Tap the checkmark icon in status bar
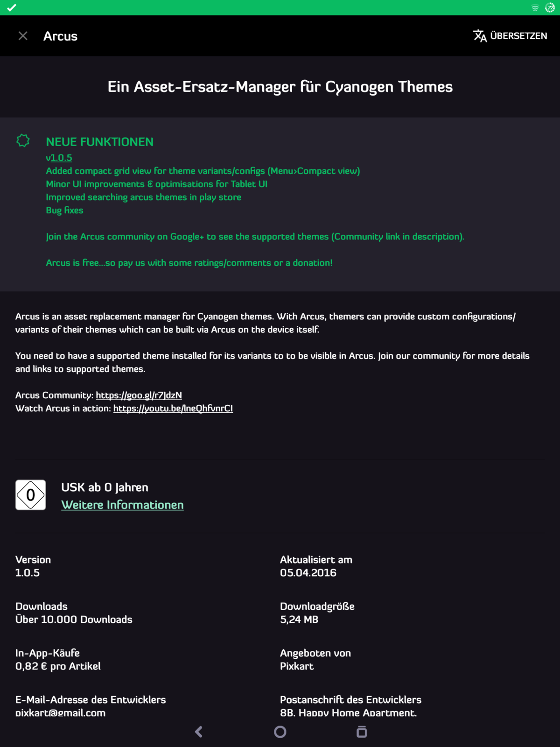Image resolution: width=560 pixels, height=747 pixels. [12, 7]
